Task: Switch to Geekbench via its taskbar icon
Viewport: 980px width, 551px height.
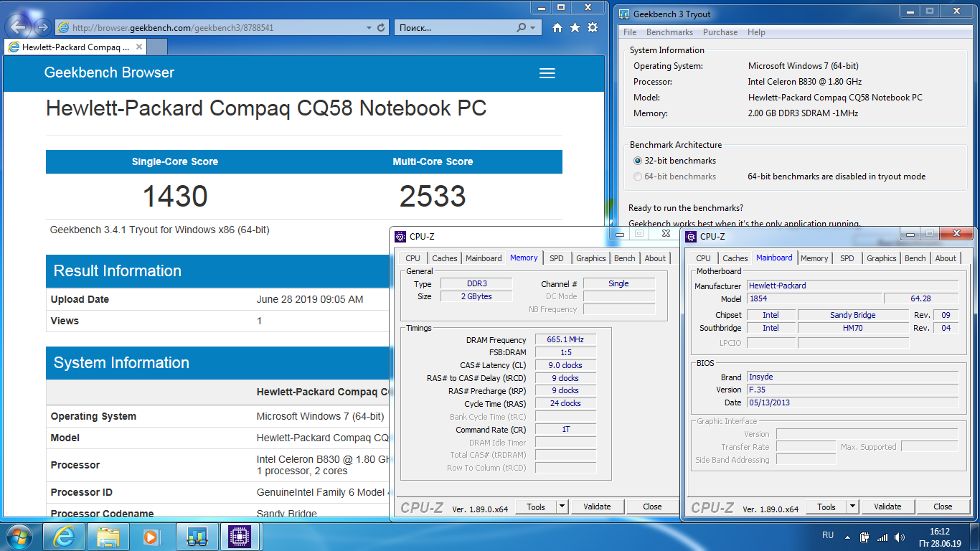Action: 197,536
